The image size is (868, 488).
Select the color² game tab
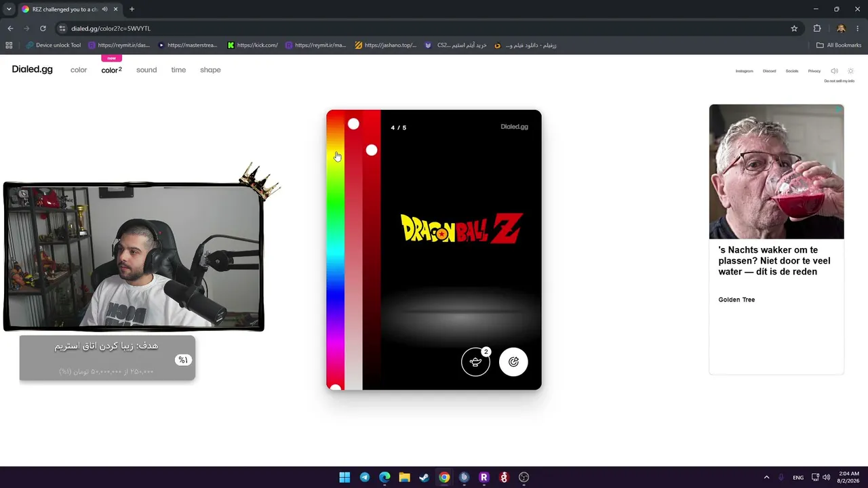click(111, 70)
